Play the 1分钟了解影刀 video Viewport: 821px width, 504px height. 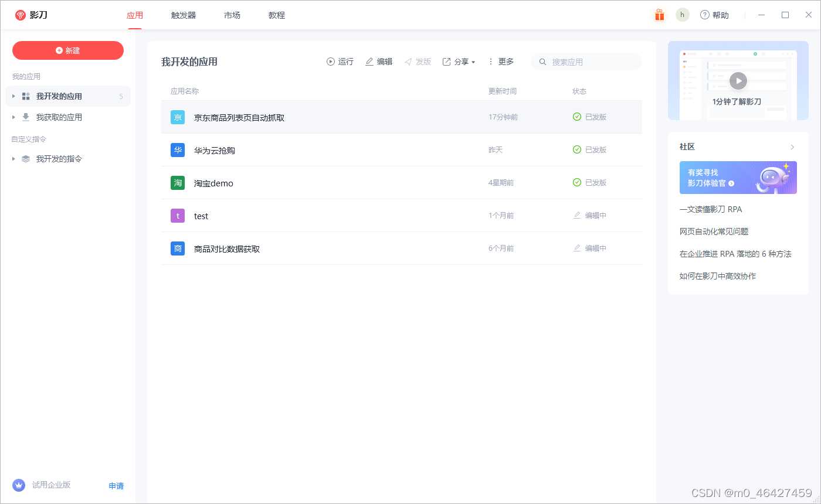pyautogui.click(x=738, y=80)
